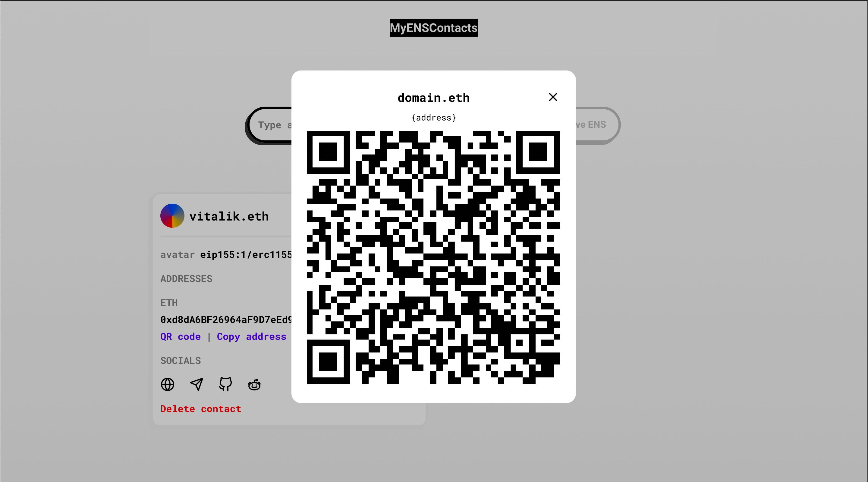Click 'Delete contact' for vitalik.eth
This screenshot has height=482, width=868.
click(x=201, y=408)
